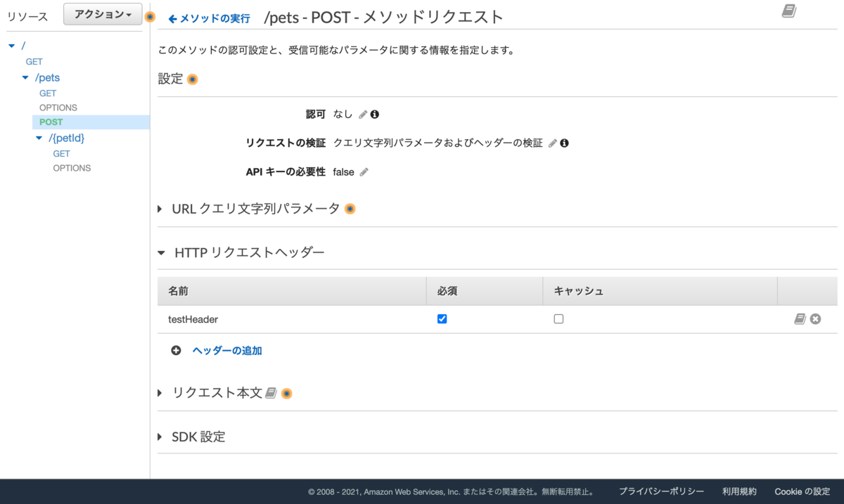
Task: Click the info icon beside リクエストの検証
Action: [x=564, y=143]
